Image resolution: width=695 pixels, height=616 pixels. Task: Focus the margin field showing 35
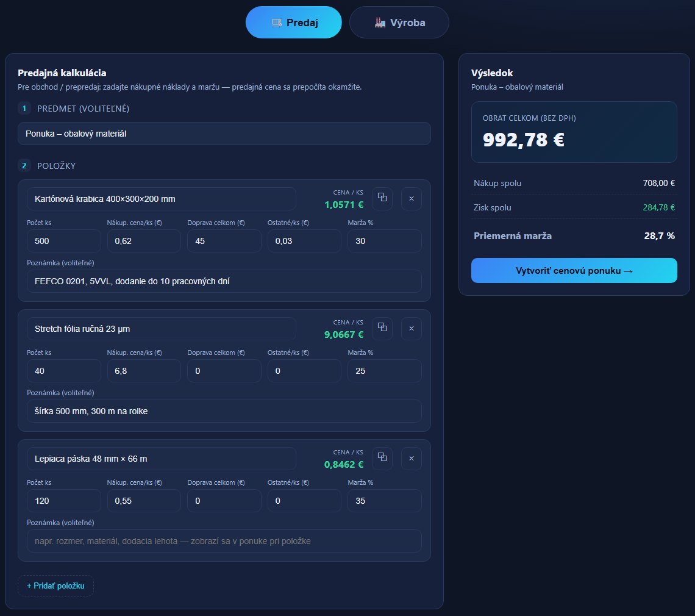(x=384, y=501)
